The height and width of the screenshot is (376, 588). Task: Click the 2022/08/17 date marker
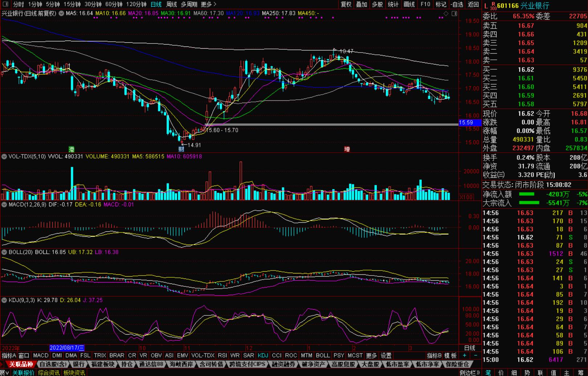tap(67, 348)
